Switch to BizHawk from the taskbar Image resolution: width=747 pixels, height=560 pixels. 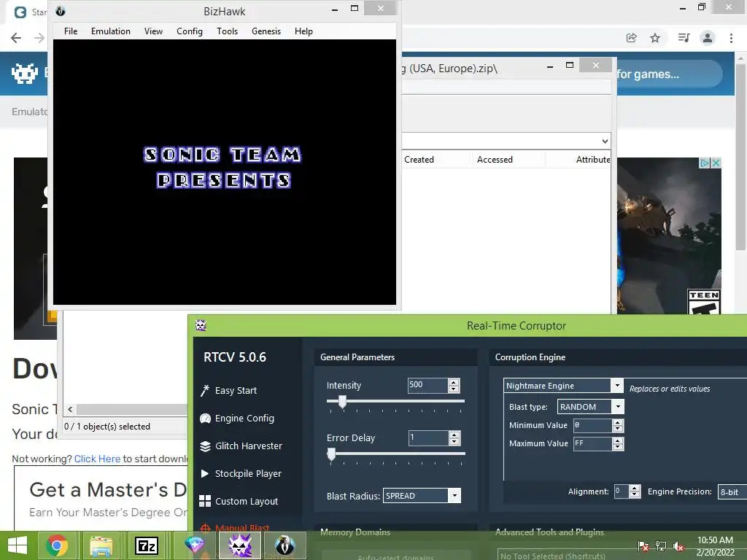pos(285,545)
